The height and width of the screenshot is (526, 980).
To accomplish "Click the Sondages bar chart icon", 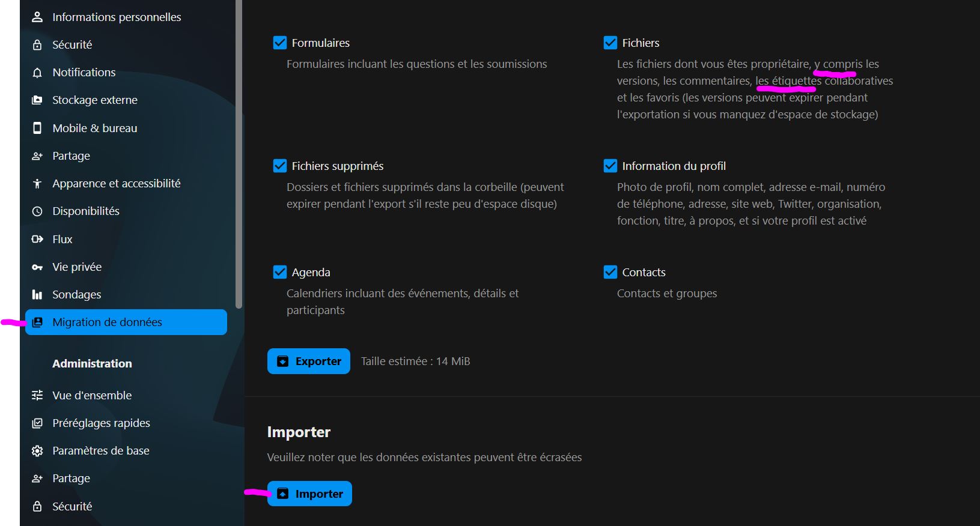I will click(37, 295).
